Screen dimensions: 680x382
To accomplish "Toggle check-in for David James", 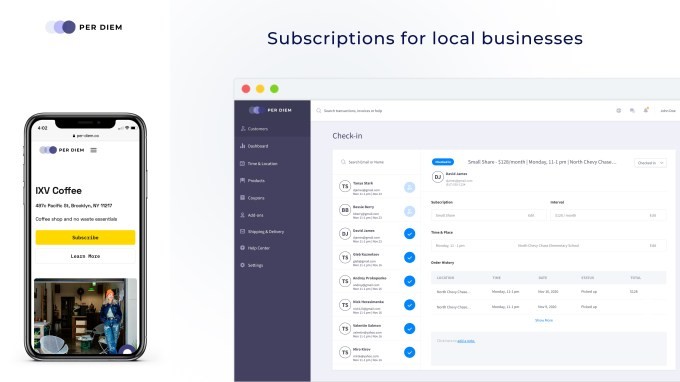I will point(409,234).
